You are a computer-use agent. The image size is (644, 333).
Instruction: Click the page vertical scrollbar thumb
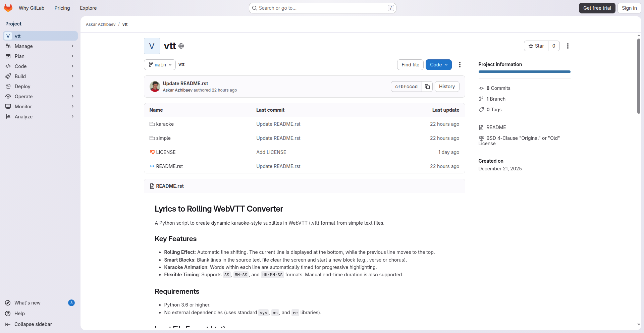tap(639, 76)
